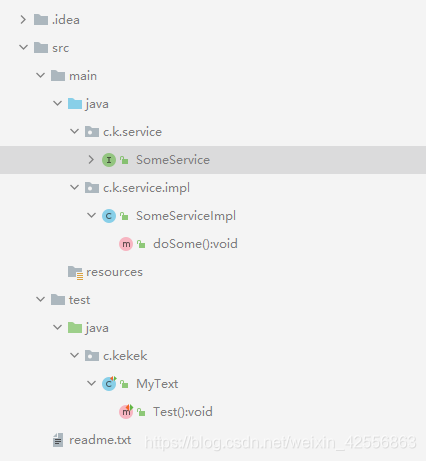Click the green interface icon for SomeService
The width and height of the screenshot is (426, 461).
click(109, 160)
